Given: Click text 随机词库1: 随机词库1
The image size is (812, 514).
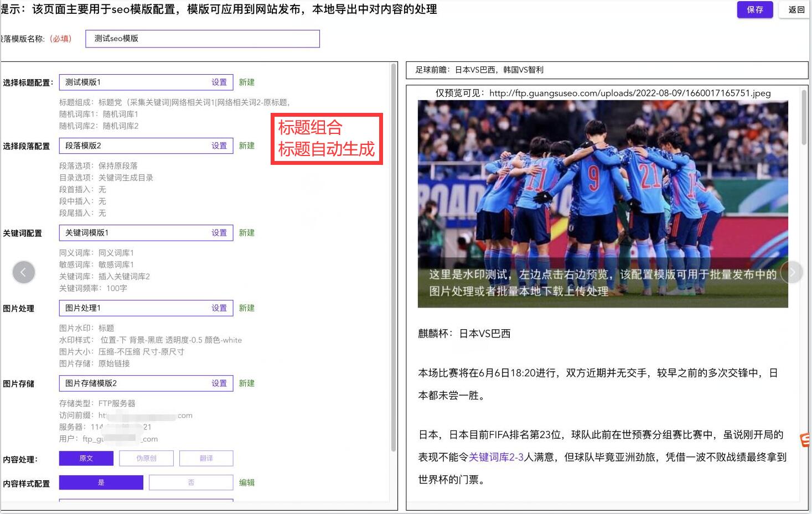Looking at the screenshot, I should click(x=99, y=114).
